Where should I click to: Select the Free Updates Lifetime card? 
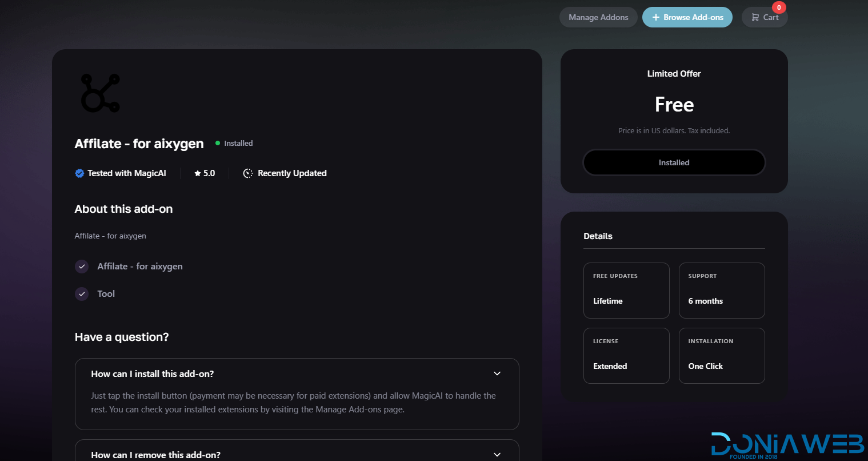click(626, 290)
